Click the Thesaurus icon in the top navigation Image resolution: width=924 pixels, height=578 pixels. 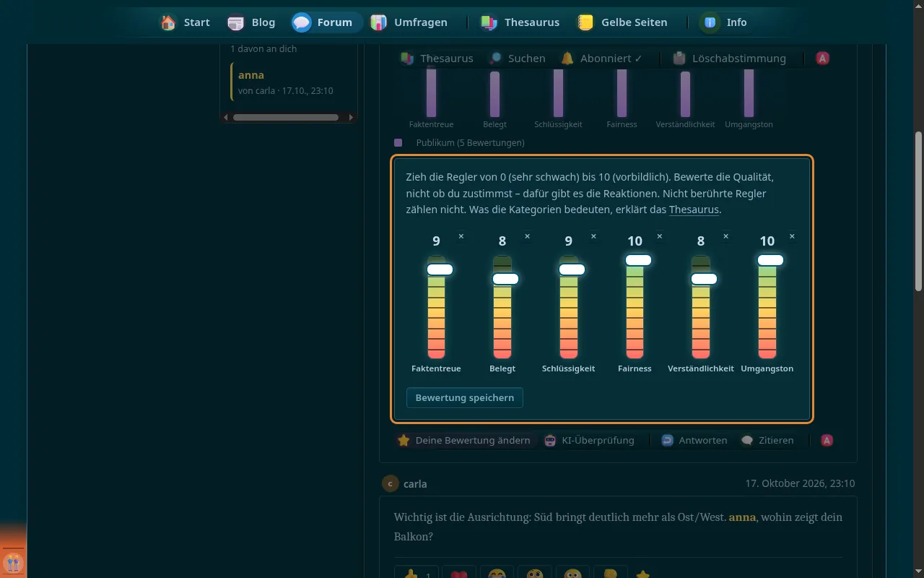click(x=489, y=22)
